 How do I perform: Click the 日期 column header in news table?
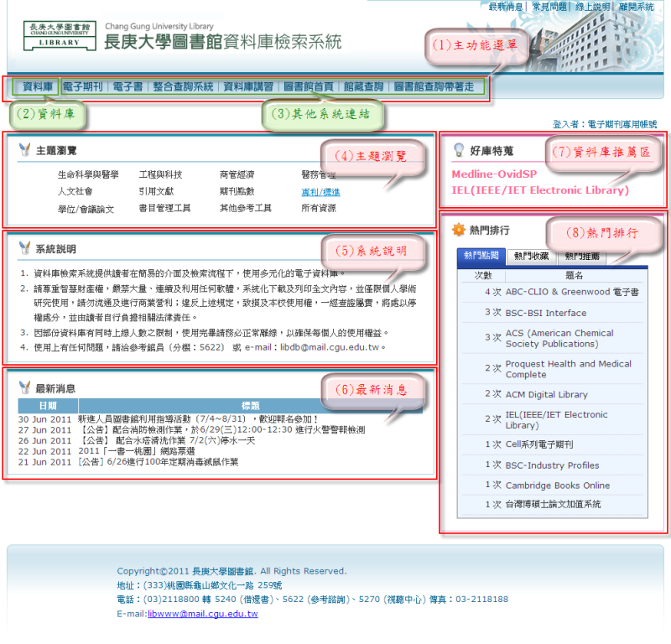[48, 406]
